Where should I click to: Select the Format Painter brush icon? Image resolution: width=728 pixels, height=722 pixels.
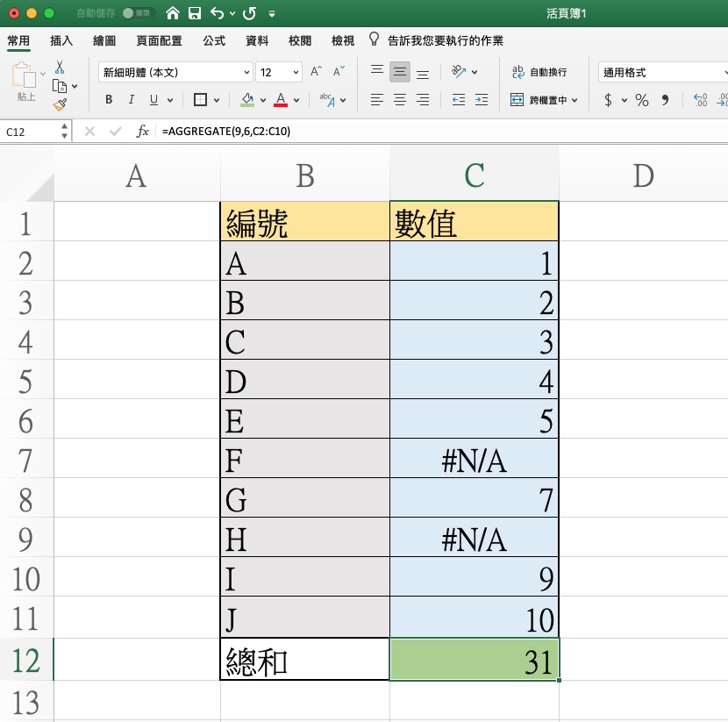pyautogui.click(x=60, y=104)
